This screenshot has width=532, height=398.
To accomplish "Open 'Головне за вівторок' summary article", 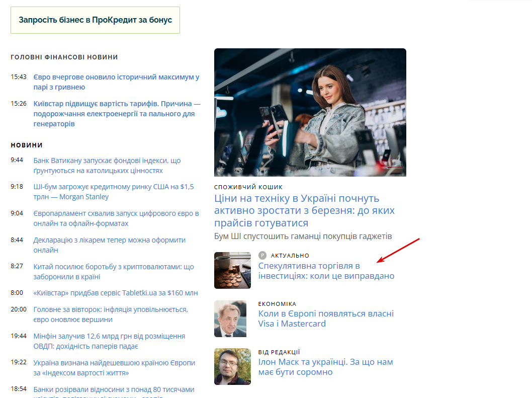I will tap(111, 314).
